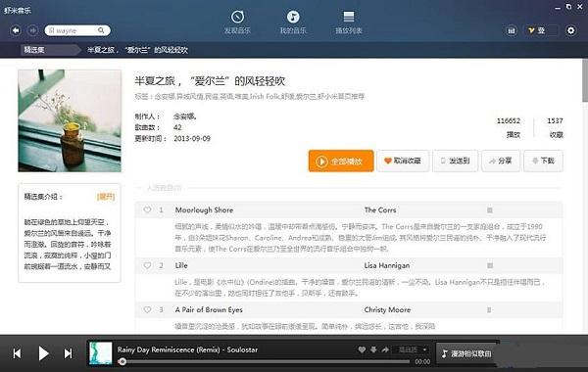Open the radio icon in the top bar
Screen dimensions: 588x372
[x=512, y=30]
